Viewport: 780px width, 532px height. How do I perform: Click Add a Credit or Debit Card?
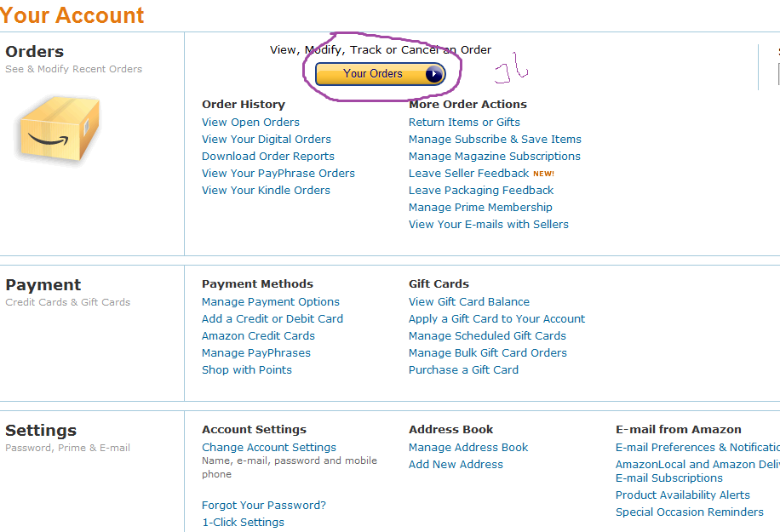[272, 319]
